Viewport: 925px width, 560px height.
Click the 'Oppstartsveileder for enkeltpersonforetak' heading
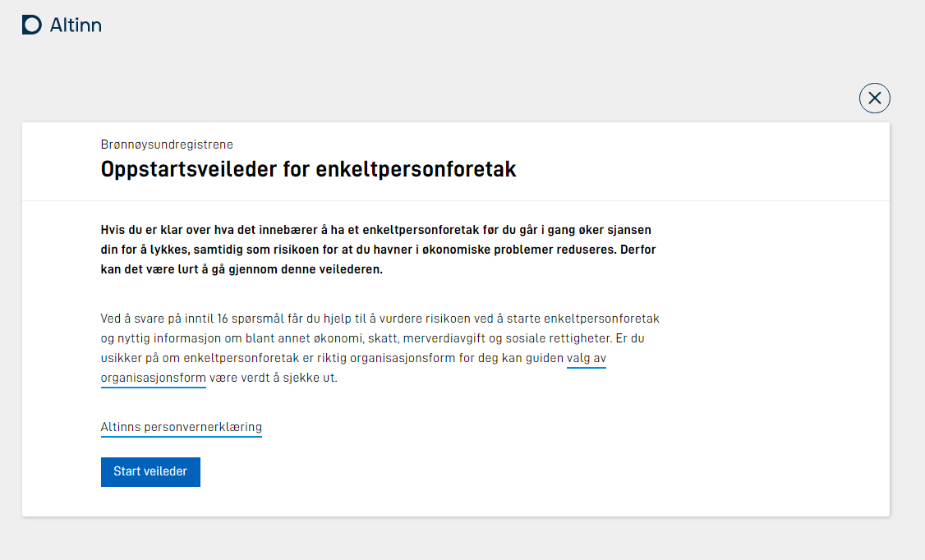[309, 169]
